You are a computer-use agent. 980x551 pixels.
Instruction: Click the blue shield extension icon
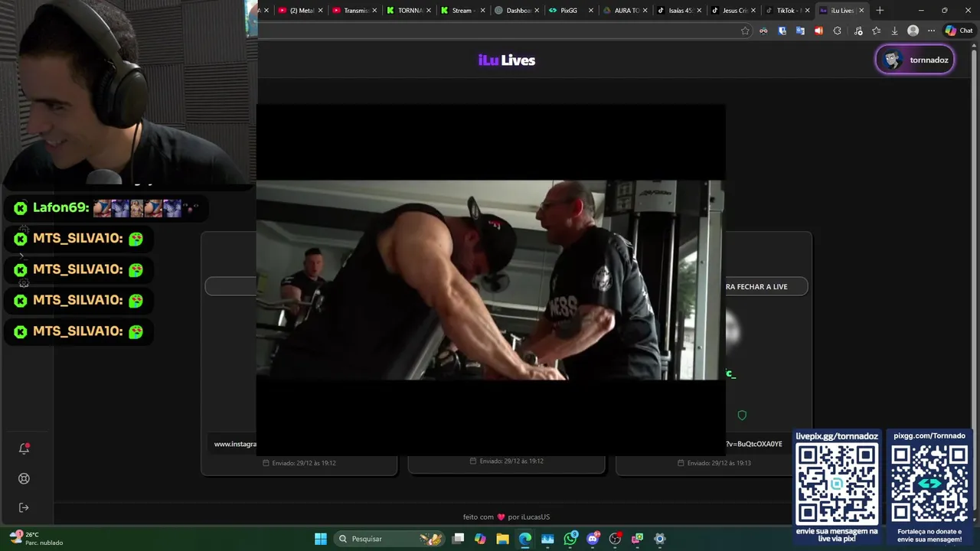coord(782,31)
